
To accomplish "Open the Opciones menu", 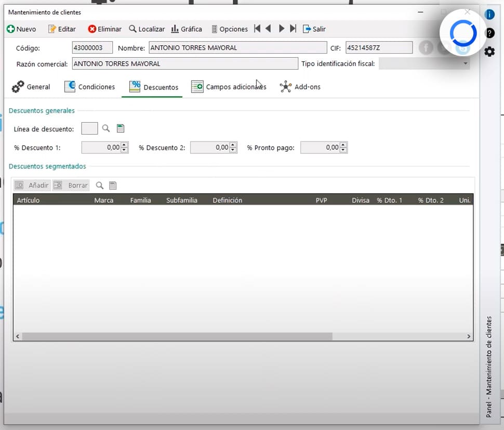I will (230, 29).
